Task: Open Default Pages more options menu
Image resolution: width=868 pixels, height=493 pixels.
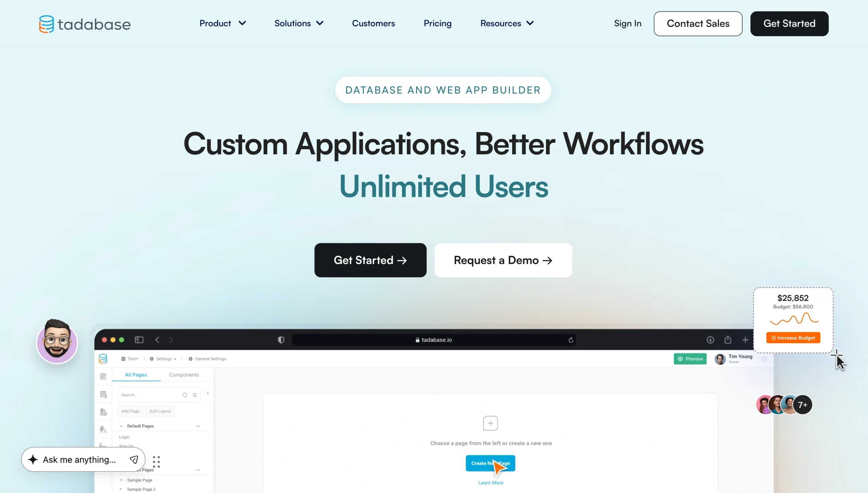Action: 198,426
